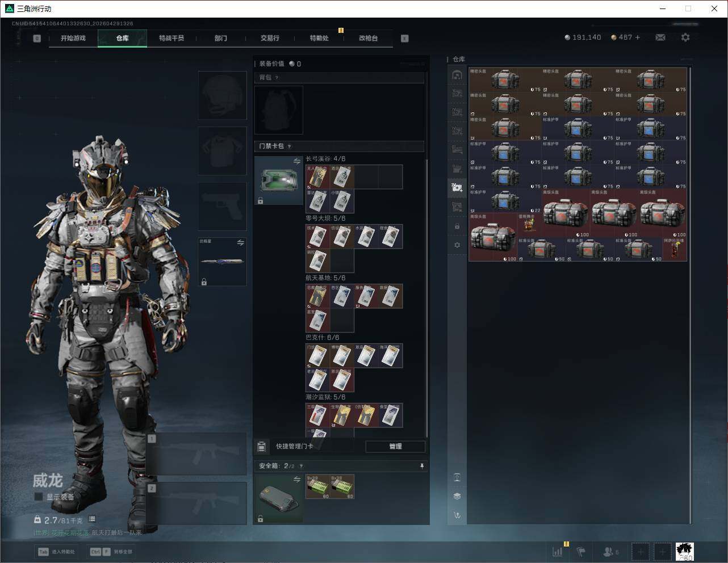Open the 特战干员 tab
The height and width of the screenshot is (563, 728).
tap(171, 38)
